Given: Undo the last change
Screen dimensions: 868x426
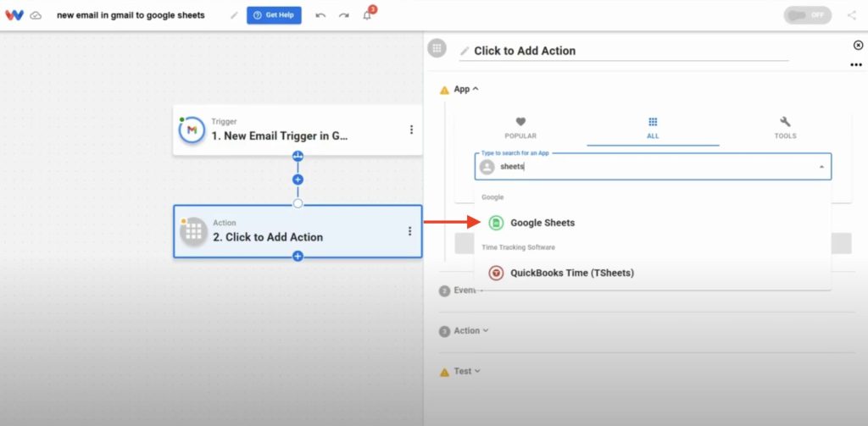Looking at the screenshot, I should (320, 15).
